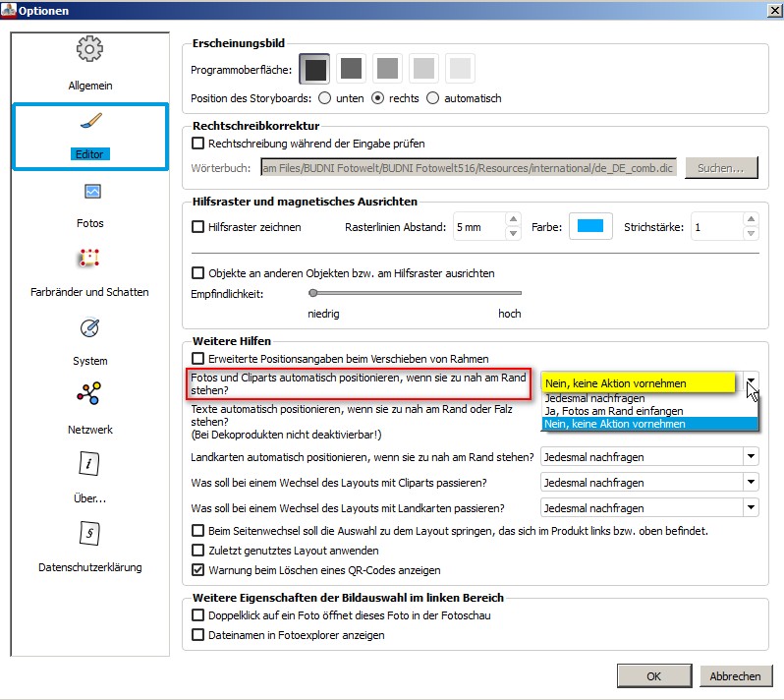Choose the medium gray theme swatch

(387, 68)
